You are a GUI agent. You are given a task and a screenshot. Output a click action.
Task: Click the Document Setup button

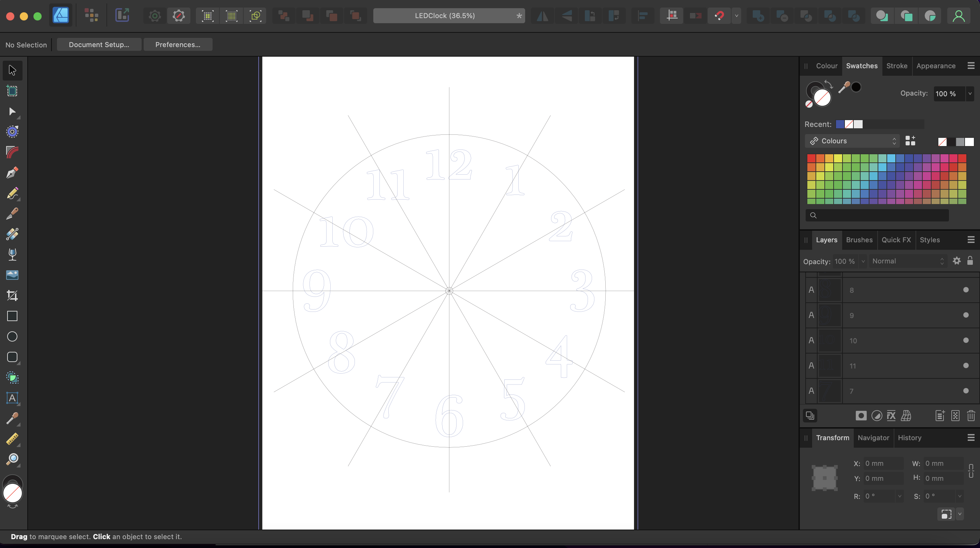99,44
